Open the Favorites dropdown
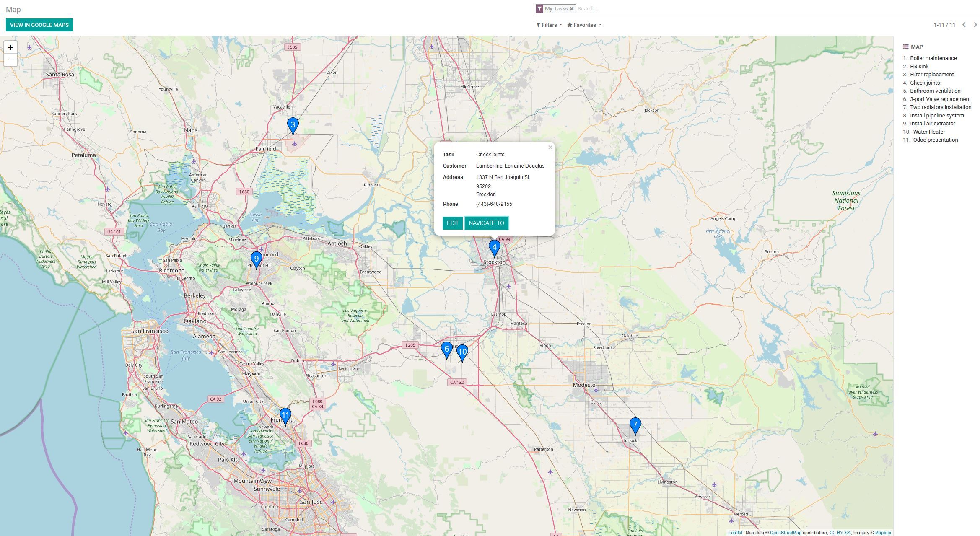The height and width of the screenshot is (536, 980). point(584,25)
